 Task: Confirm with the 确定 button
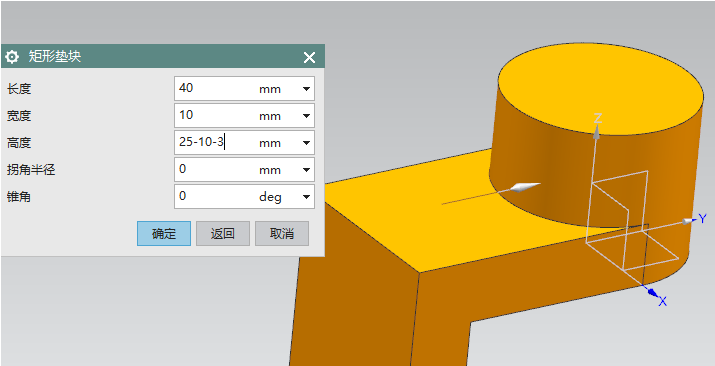[164, 234]
